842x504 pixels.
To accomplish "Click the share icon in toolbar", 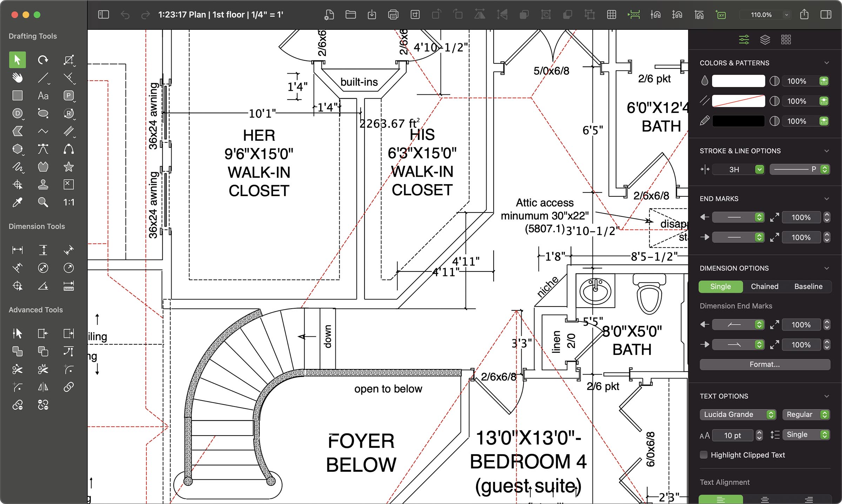I will 804,15.
